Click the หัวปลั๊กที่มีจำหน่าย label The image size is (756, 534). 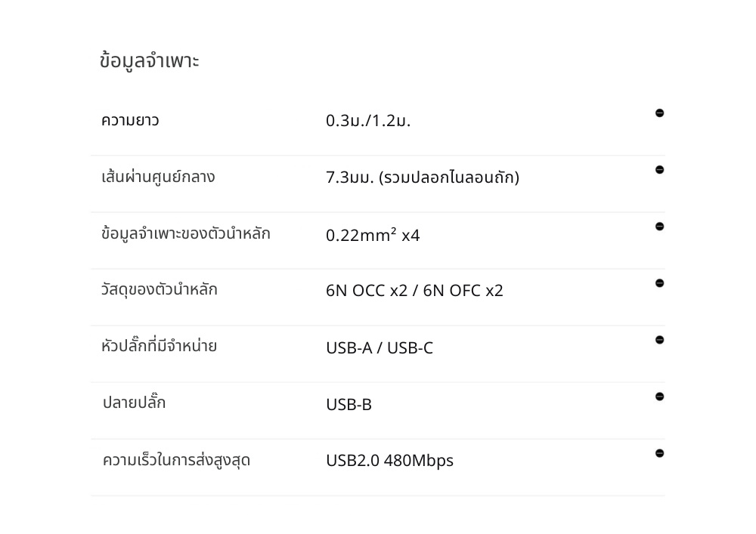(159, 346)
